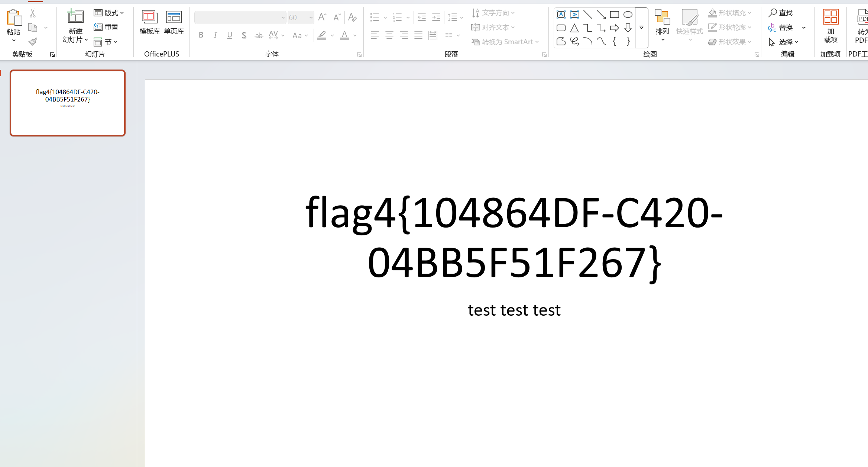Screen dimensions: 868x467
Task: Click the Paste clipboard icon
Action: tap(13, 17)
